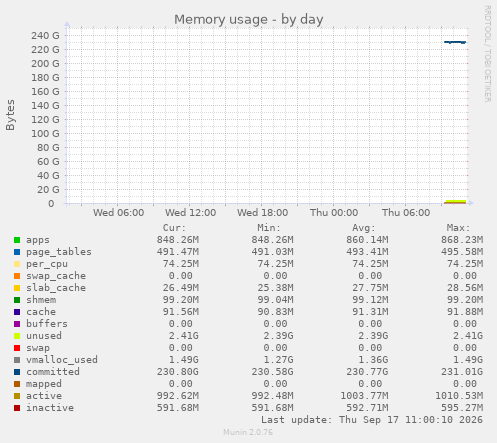Screen dimensions: 497x443
Task: Click the 'Cur:' column header
Action: click(x=174, y=228)
